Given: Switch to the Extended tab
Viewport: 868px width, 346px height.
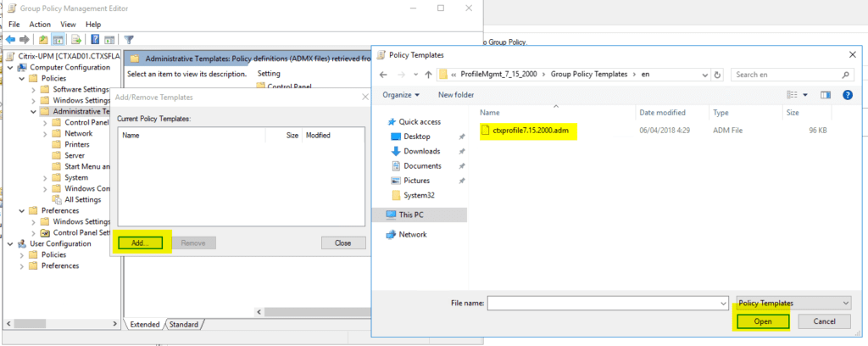Looking at the screenshot, I should click(x=144, y=325).
